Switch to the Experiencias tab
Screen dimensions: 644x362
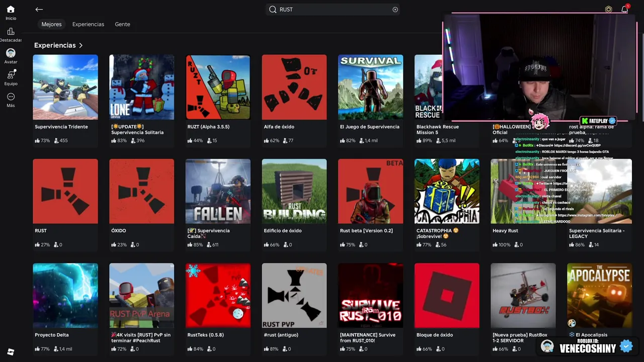click(88, 24)
